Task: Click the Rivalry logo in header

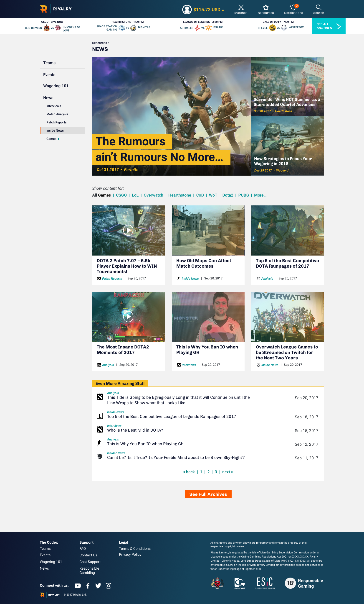Action: tap(56, 9)
